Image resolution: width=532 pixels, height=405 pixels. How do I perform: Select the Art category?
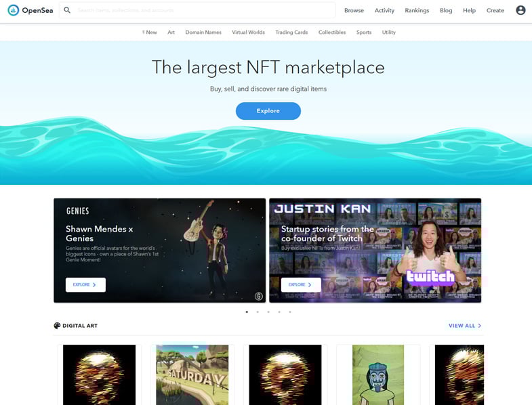click(171, 33)
